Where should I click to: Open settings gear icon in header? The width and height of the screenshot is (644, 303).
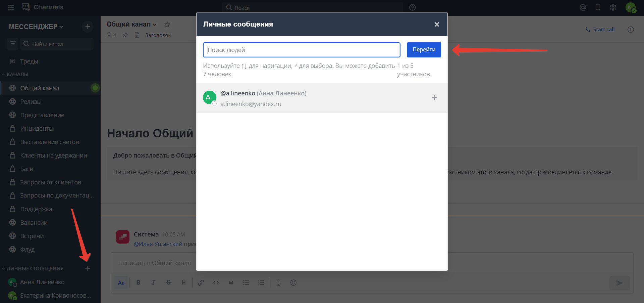pyautogui.click(x=613, y=7)
